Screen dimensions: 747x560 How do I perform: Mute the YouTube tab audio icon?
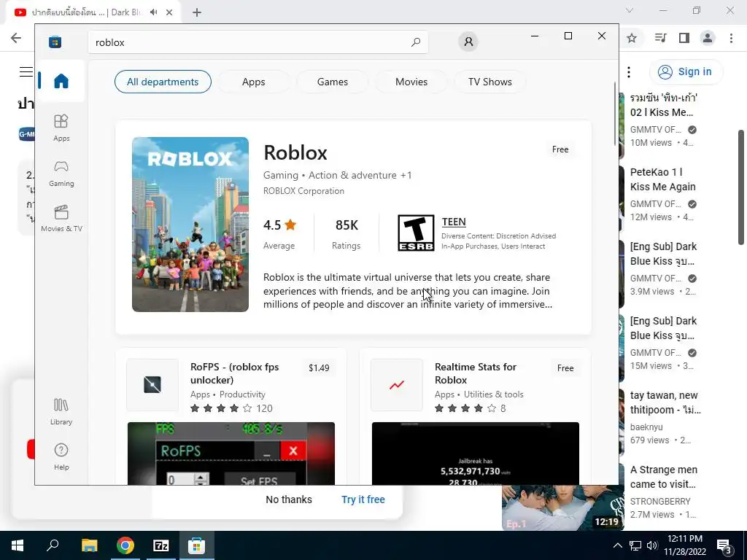pos(153,12)
